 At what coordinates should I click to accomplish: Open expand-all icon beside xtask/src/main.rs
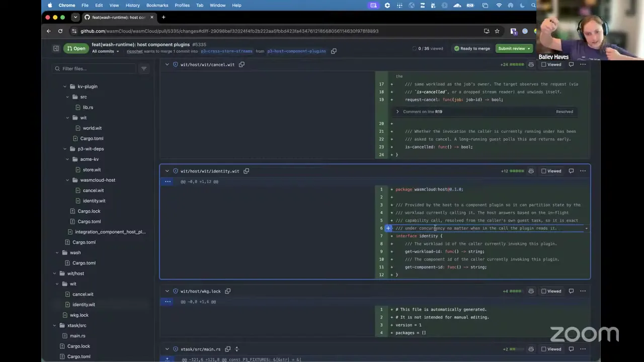pos(237,349)
